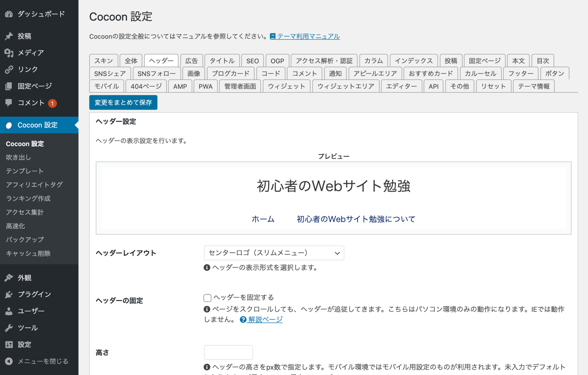Click 初心者のWebサイト勉強について preview link
The width and height of the screenshot is (588, 375).
356,219
